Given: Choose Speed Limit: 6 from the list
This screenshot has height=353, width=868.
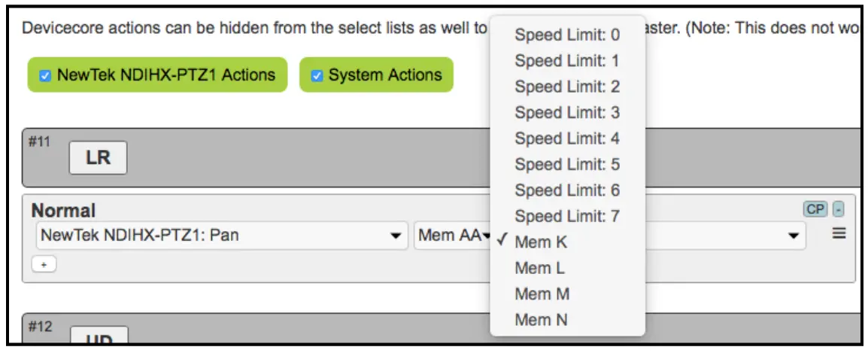Looking at the screenshot, I should pyautogui.click(x=567, y=190).
